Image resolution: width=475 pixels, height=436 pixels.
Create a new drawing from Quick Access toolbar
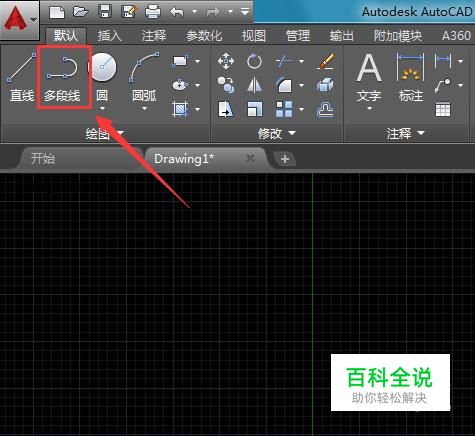(x=57, y=12)
